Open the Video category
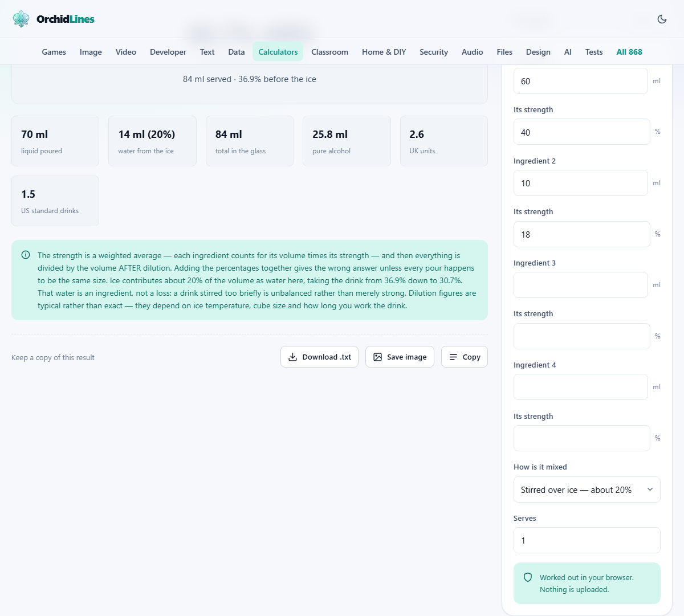This screenshot has height=616, width=684. [126, 52]
